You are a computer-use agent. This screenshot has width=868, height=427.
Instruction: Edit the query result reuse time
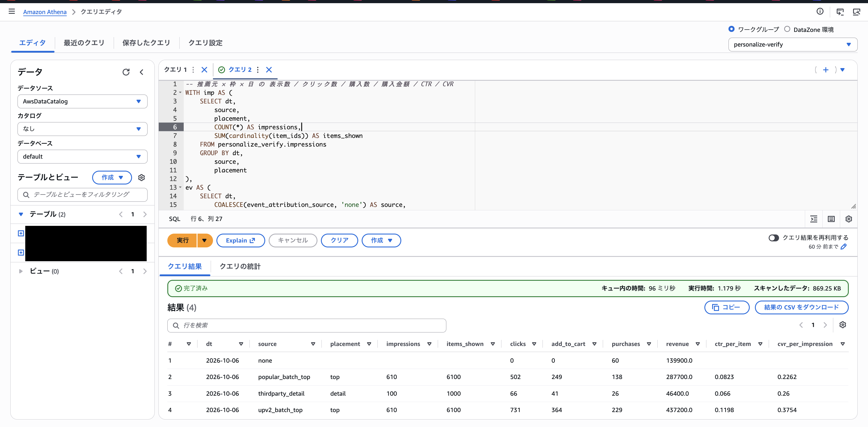(x=844, y=247)
